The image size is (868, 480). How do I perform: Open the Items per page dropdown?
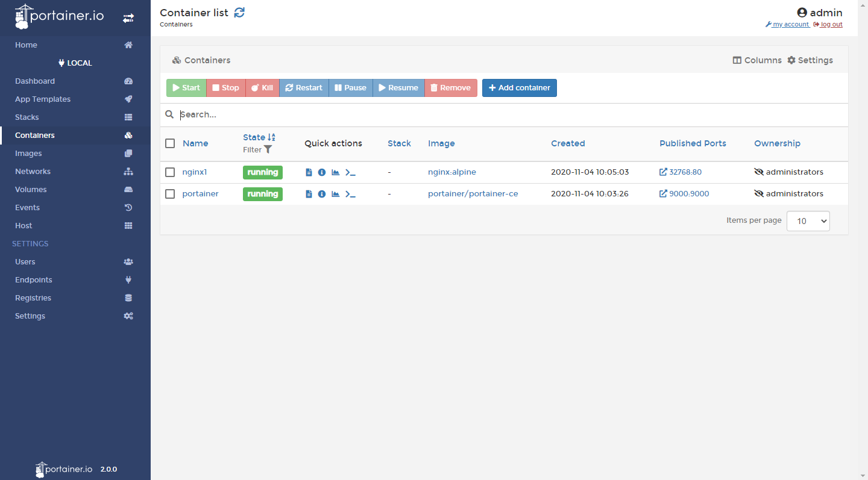(x=808, y=221)
